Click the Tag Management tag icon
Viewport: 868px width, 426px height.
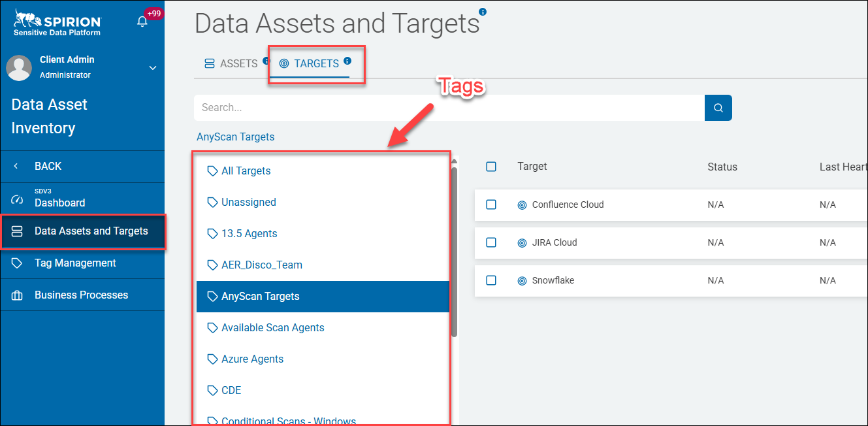point(17,263)
